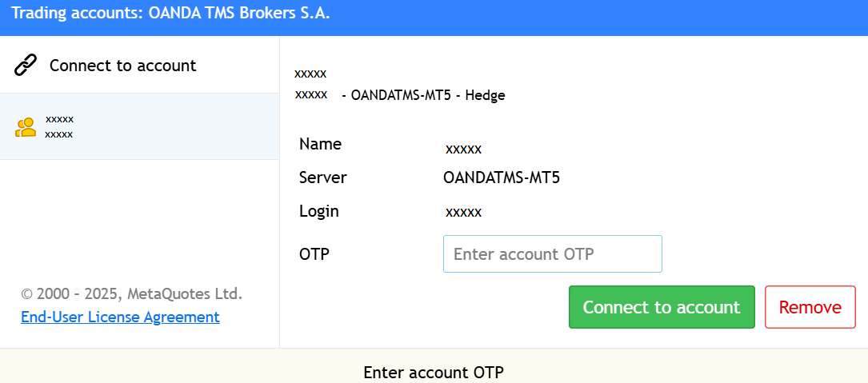Screen dimensions: 868x383
Task: Click the Enter account OTP status message at the bottom
Action: click(x=434, y=373)
